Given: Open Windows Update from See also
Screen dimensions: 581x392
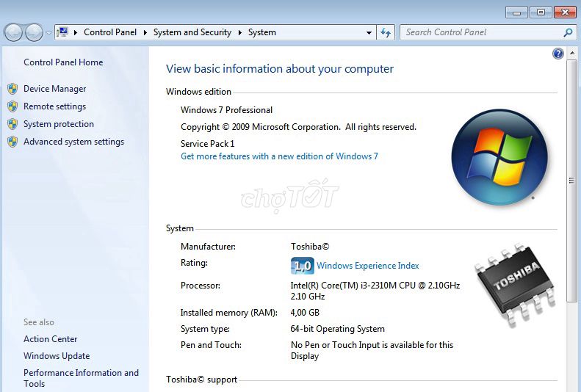Looking at the screenshot, I should 57,356.
